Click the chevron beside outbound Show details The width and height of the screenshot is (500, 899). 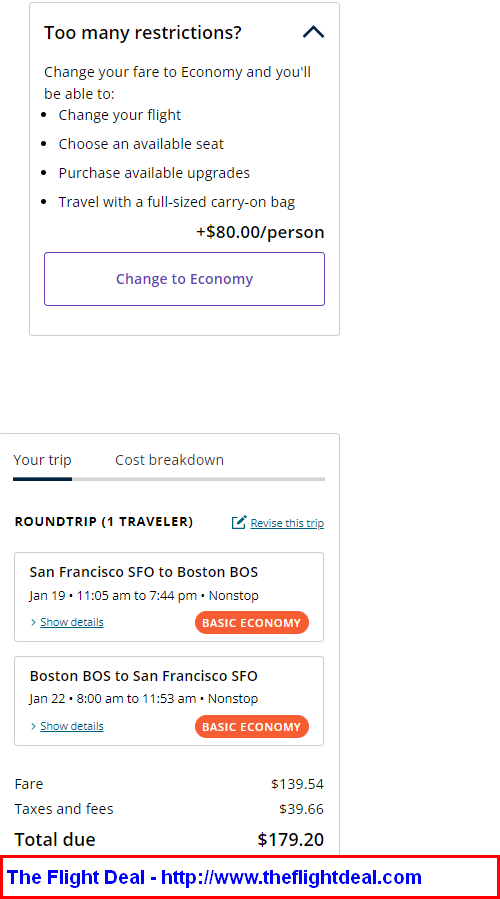pyautogui.click(x=33, y=622)
